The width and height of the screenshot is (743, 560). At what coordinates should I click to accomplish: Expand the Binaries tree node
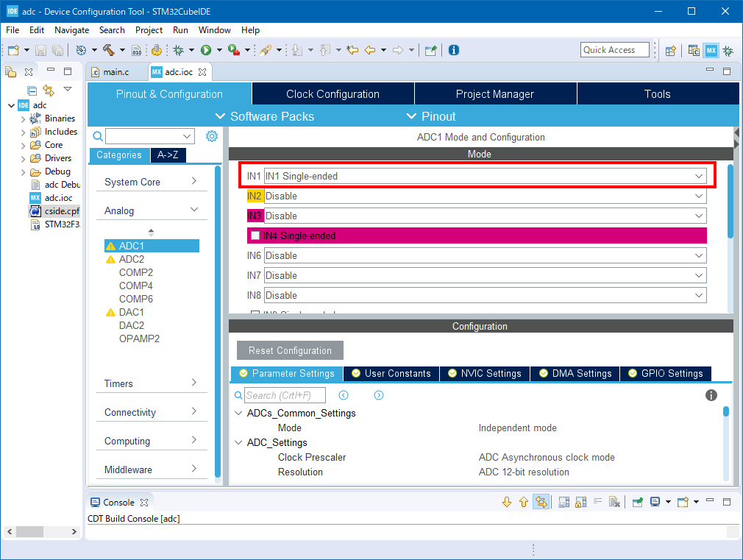pyautogui.click(x=24, y=119)
